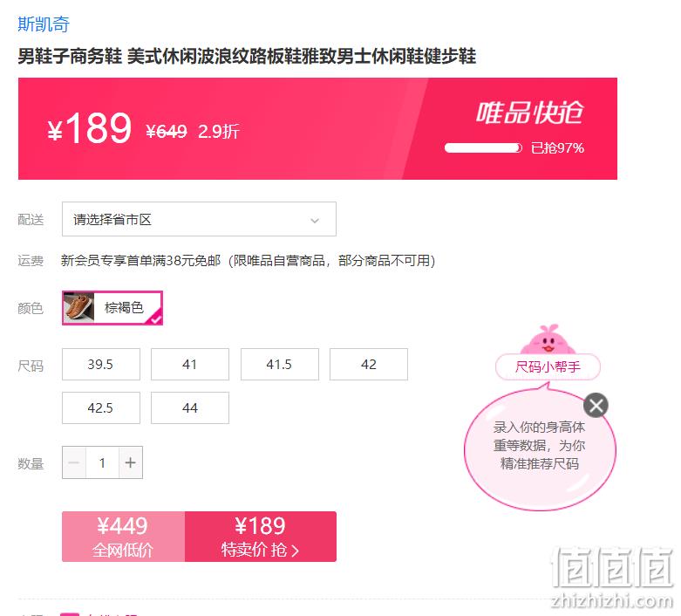This screenshot has height=616, width=681.
Task: Expand the delivery region dropdown arrow
Action: coord(315,221)
